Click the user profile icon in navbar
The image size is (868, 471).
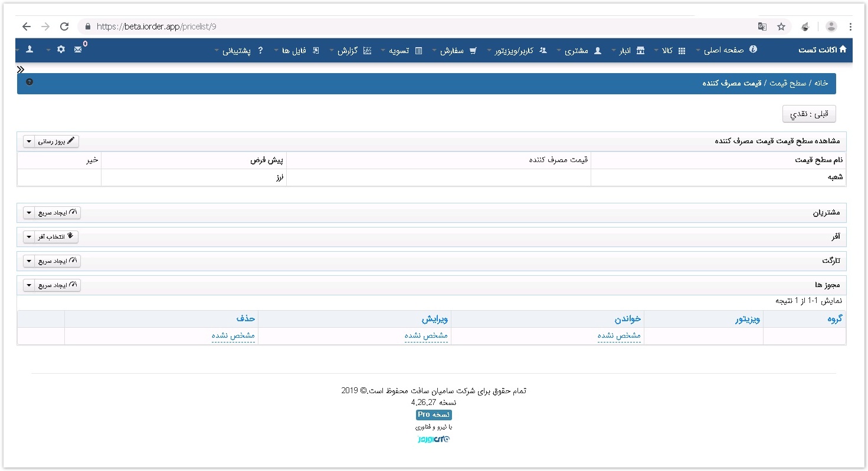30,50
